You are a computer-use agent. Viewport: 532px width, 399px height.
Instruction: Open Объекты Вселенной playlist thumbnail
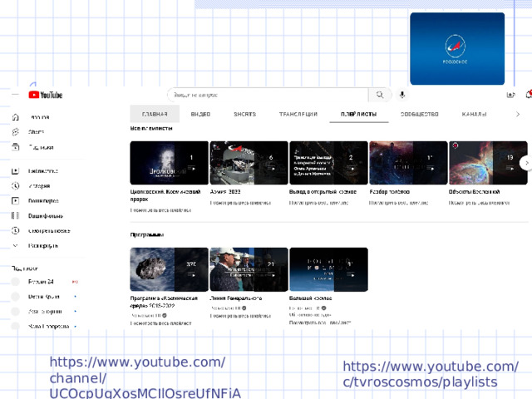point(488,163)
